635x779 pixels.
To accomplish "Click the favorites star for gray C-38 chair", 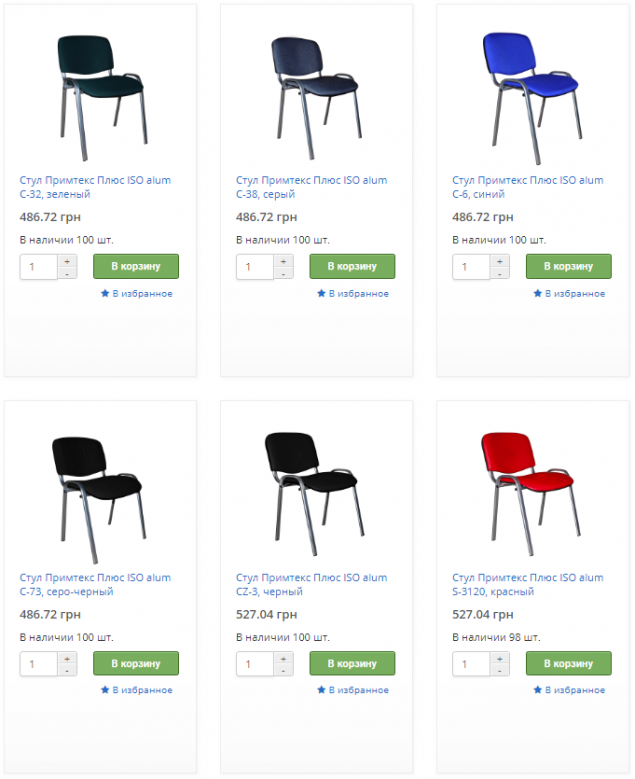I will pyautogui.click(x=321, y=293).
